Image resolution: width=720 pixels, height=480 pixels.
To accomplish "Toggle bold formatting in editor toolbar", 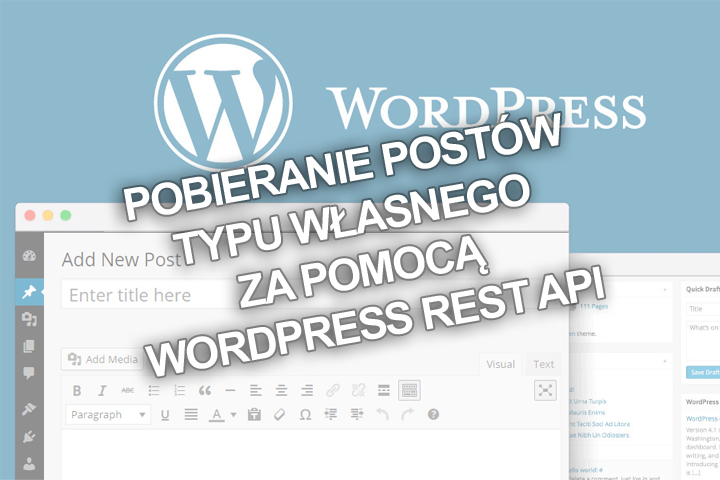I will tap(77, 390).
